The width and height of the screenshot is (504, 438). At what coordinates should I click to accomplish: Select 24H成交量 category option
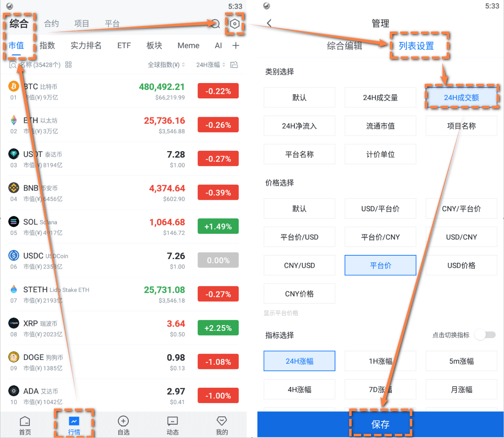380,98
